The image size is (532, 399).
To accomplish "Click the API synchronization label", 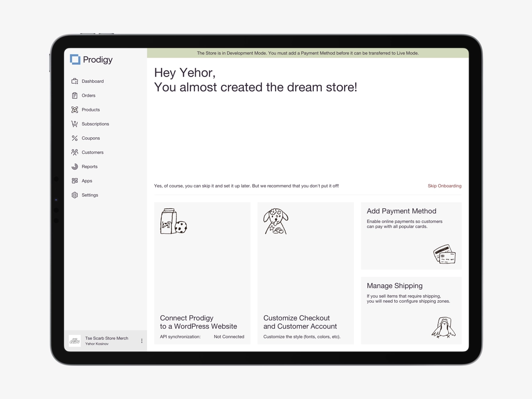I will coord(180,336).
